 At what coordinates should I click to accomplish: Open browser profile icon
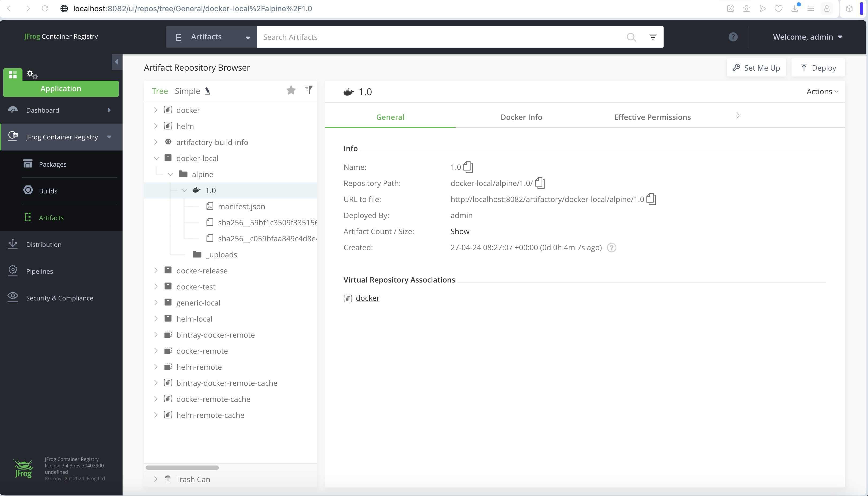(x=827, y=9)
